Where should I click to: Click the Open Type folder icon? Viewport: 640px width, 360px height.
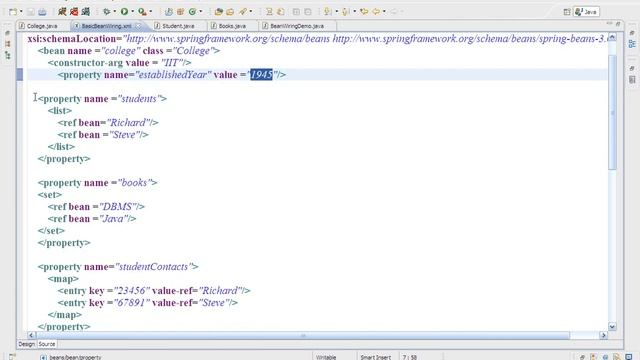218,12
